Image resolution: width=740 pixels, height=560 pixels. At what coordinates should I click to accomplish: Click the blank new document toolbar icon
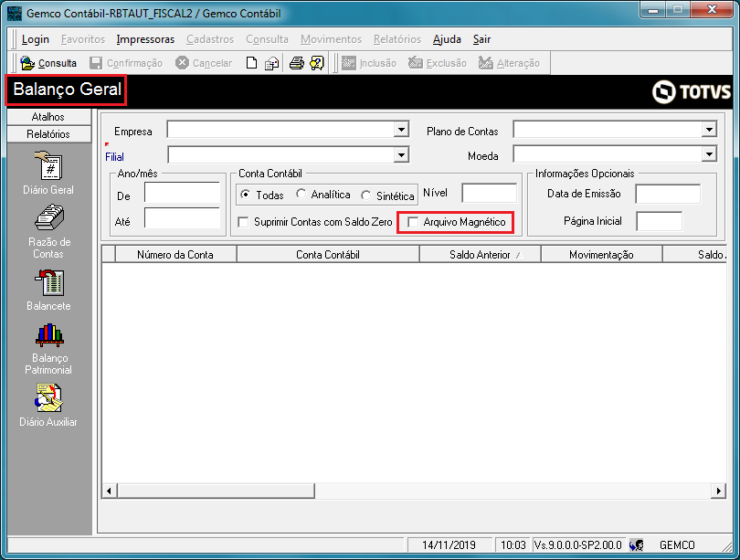[251, 63]
